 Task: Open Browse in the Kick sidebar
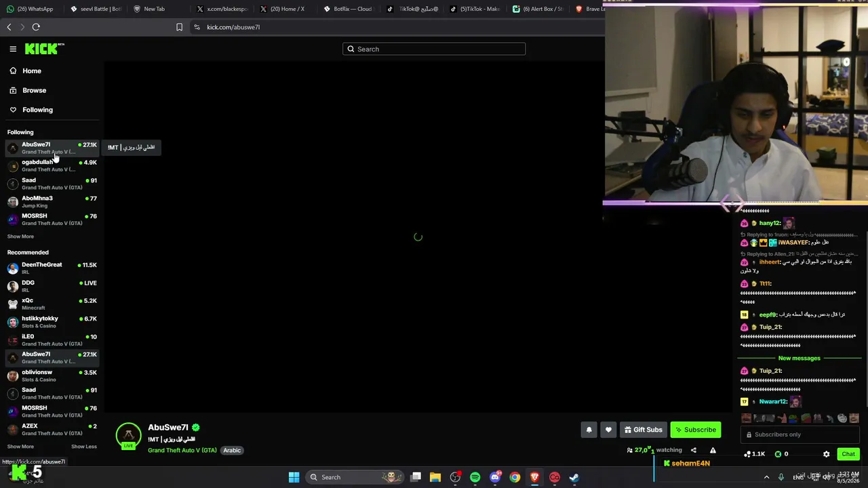tap(34, 90)
